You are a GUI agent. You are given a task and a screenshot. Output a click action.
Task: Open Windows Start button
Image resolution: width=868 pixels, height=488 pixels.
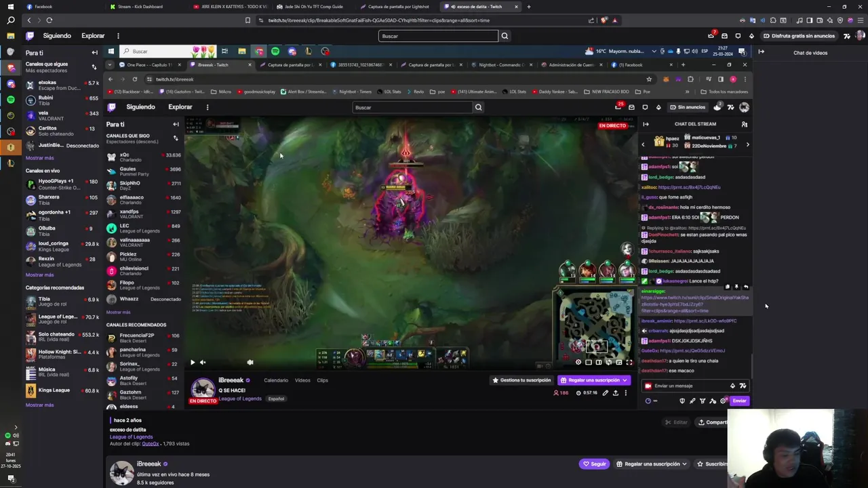10,6
